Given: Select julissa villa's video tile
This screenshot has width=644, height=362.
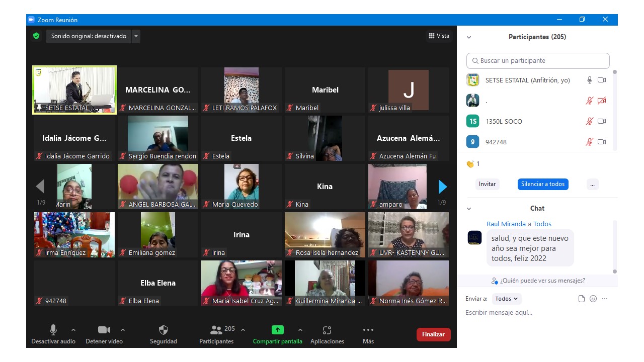Looking at the screenshot, I should pyautogui.click(x=409, y=90).
